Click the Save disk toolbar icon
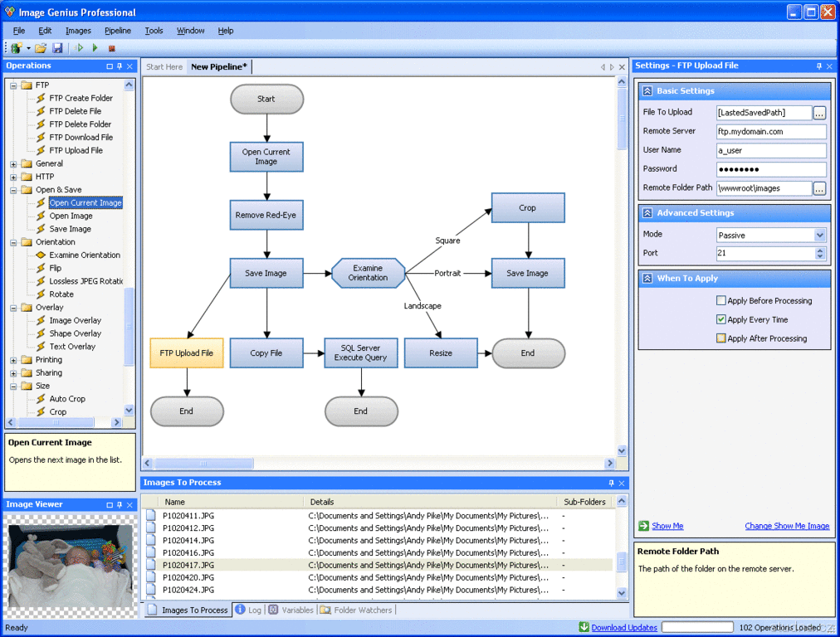The height and width of the screenshot is (637, 840). click(57, 48)
